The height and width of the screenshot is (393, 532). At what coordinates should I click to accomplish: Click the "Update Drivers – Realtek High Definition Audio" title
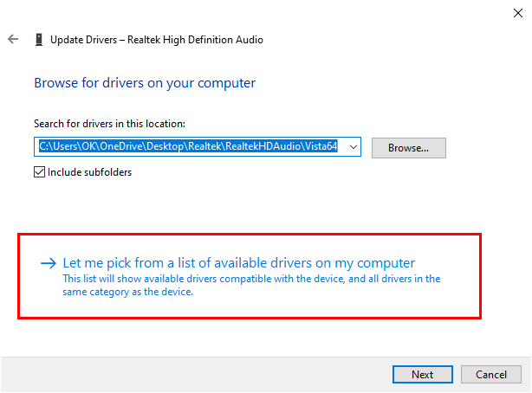coord(156,40)
